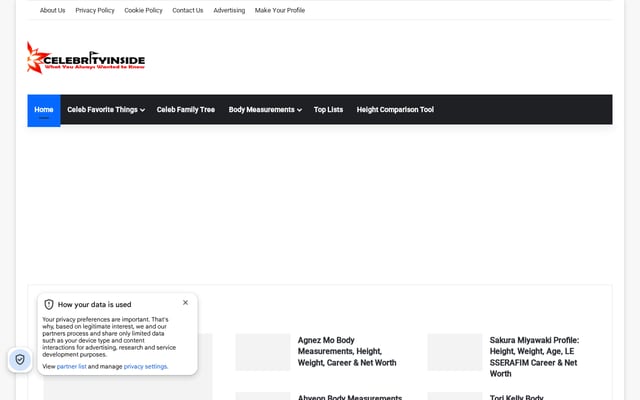Click the Sakura Miyawaki article thumbnail
This screenshot has height=400, width=640.
pyautogui.click(x=455, y=352)
